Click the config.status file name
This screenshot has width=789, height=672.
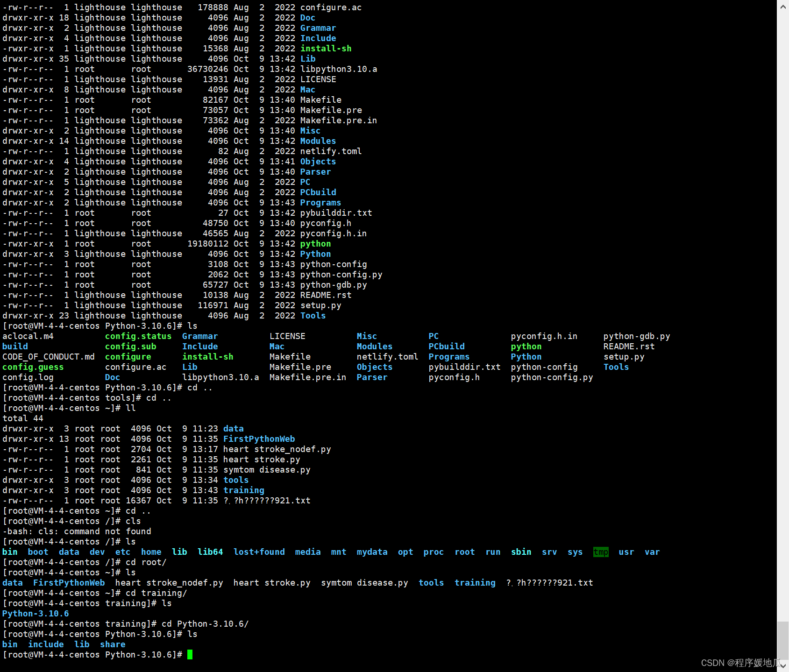pos(138,336)
